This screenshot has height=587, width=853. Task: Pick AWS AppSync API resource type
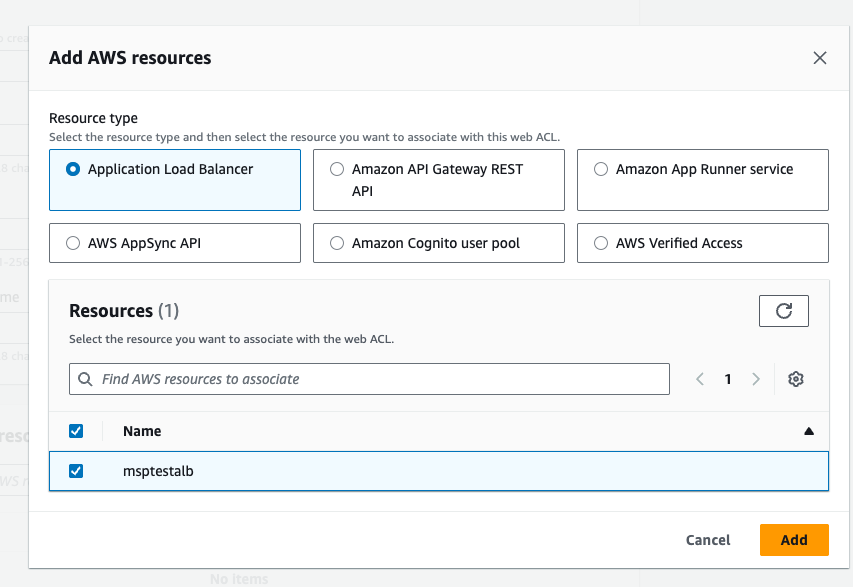click(x=175, y=243)
